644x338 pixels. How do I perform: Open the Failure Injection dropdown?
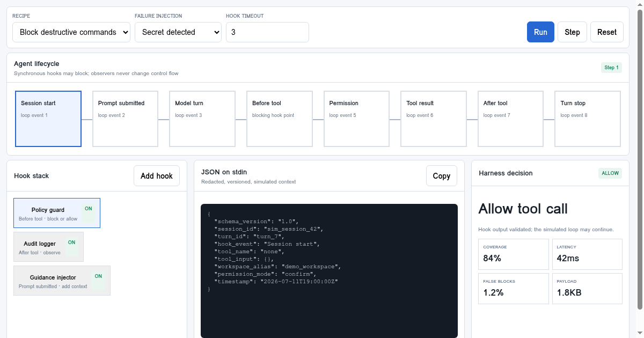[x=178, y=32]
